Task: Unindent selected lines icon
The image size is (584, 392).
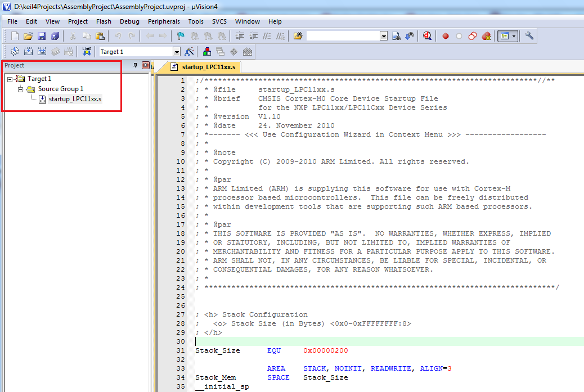Action: pyautogui.click(x=254, y=36)
